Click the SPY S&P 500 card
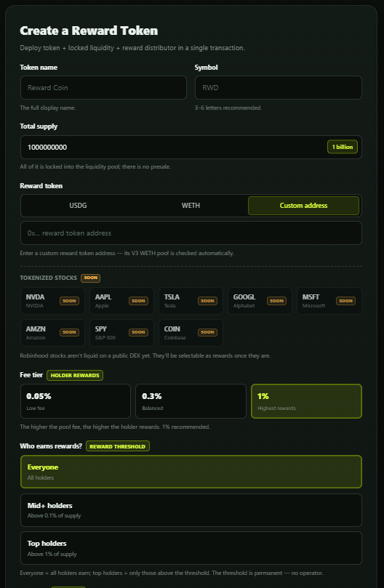Image resolution: width=384 pixels, height=588 pixels. [x=121, y=333]
